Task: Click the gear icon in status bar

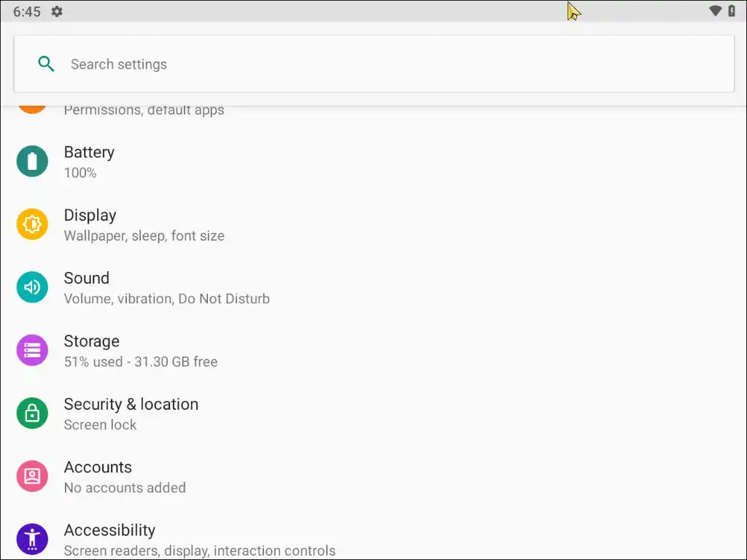Action: (57, 12)
